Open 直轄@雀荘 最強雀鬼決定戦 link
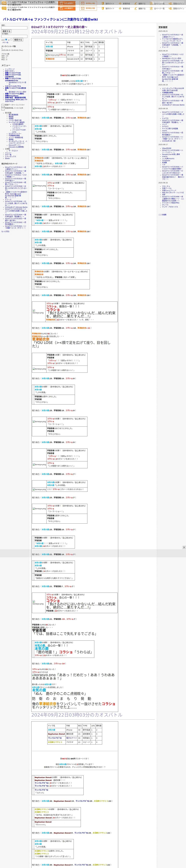186x868 pixels. tap(15, 98)
